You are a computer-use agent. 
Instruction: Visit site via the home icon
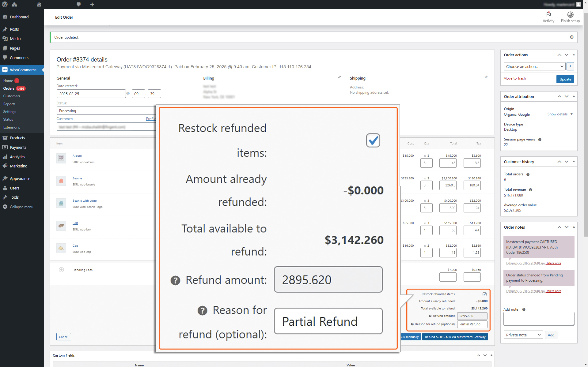(x=39, y=4)
